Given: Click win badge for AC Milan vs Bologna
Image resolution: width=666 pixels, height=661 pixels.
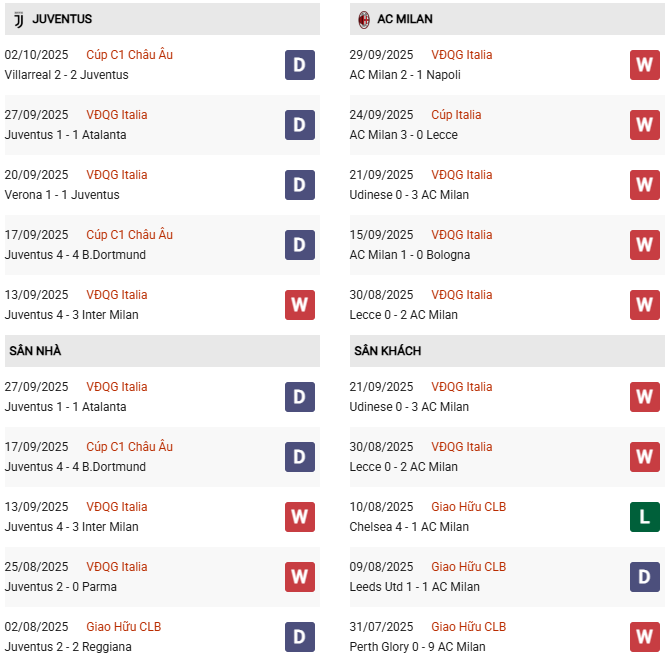Looking at the screenshot, I should (645, 245).
